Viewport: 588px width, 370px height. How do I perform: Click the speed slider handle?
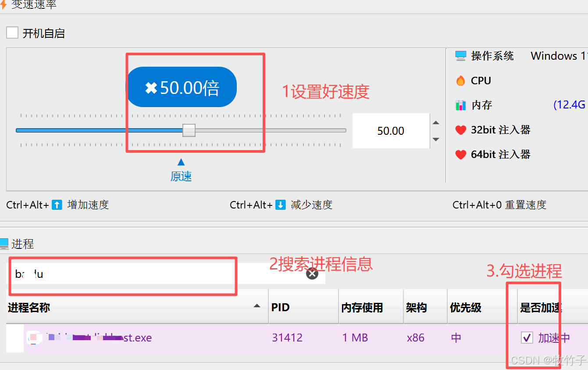tap(189, 130)
